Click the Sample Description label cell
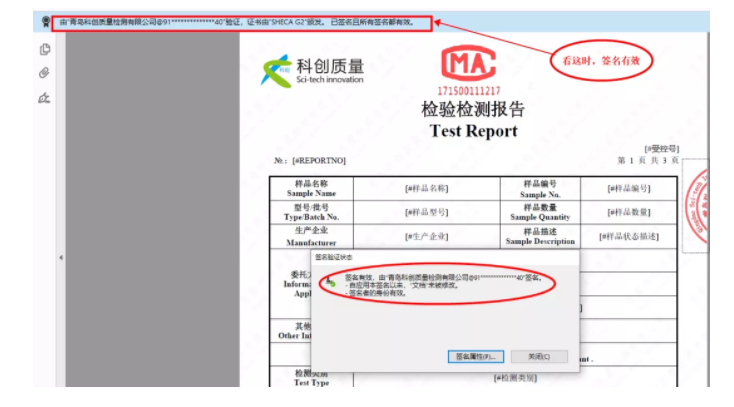This screenshot has width=734, height=407. (540, 237)
